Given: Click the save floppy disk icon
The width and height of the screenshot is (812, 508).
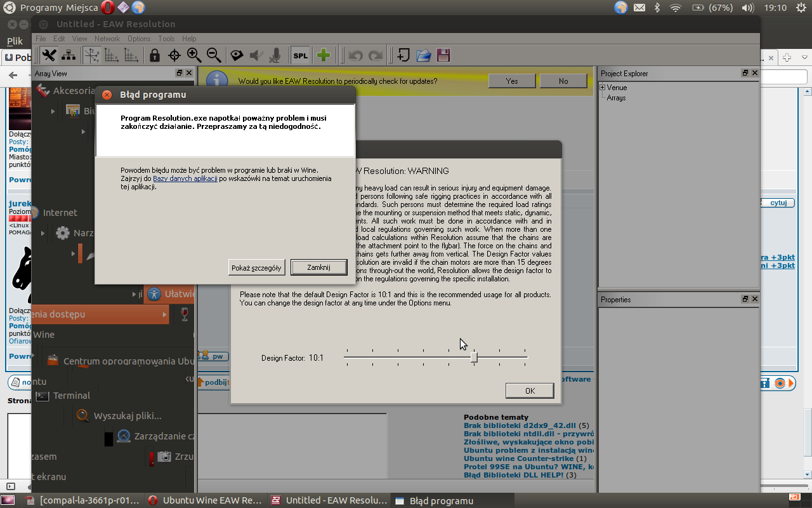Looking at the screenshot, I should pyautogui.click(x=443, y=55).
